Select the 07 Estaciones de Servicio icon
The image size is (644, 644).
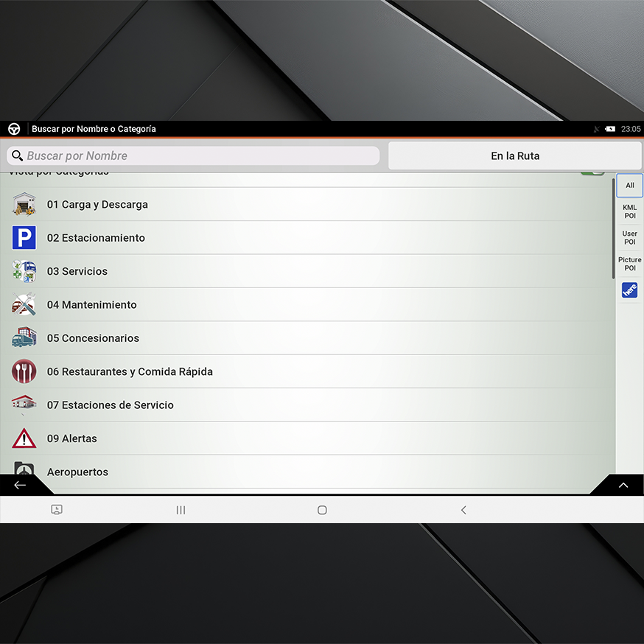tap(24, 405)
